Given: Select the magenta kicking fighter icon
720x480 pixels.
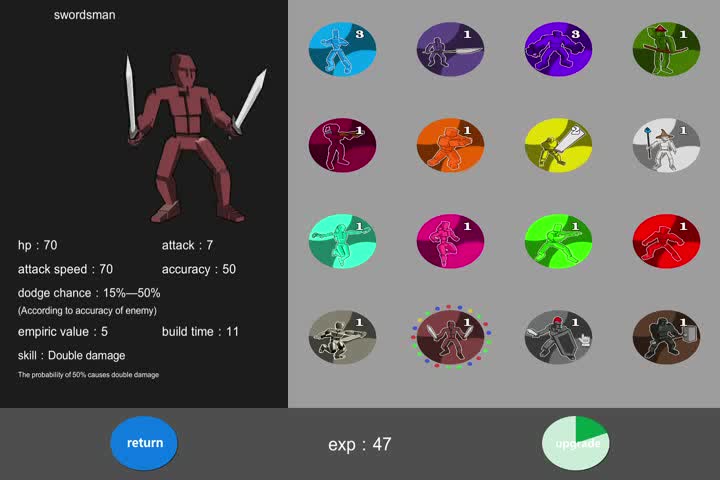Looking at the screenshot, I should tap(450, 241).
